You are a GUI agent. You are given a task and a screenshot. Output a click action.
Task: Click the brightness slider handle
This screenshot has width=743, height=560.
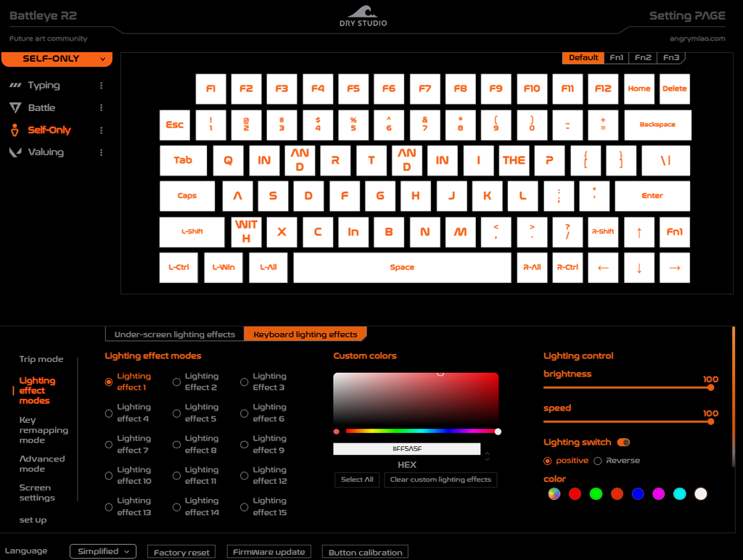coord(711,387)
